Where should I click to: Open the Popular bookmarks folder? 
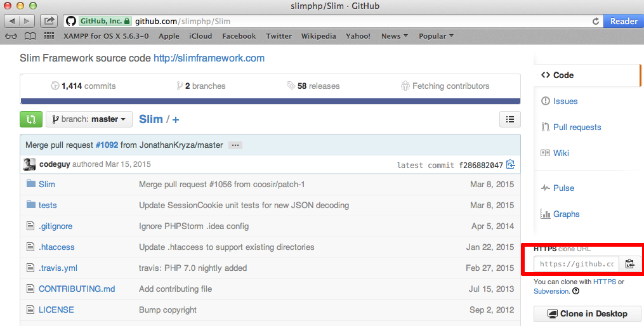point(436,36)
